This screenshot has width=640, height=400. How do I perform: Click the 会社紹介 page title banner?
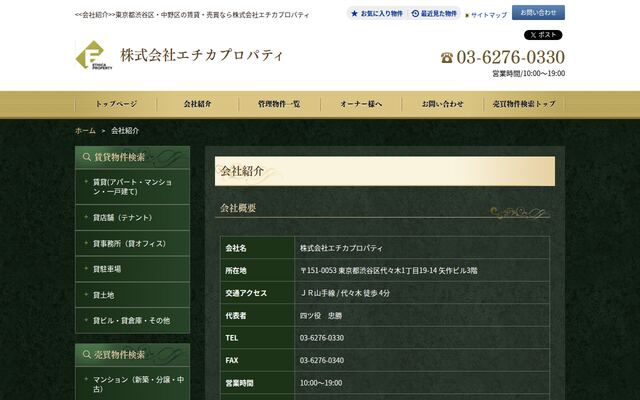coord(385,171)
